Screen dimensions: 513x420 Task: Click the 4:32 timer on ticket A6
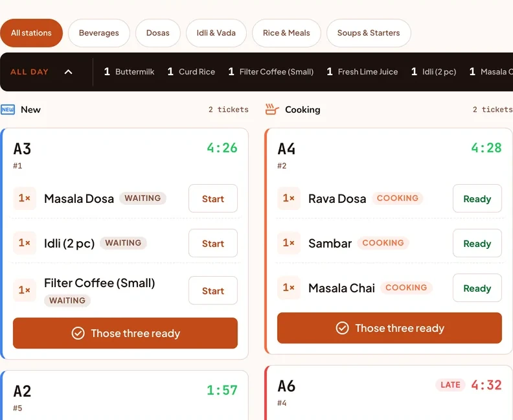(x=486, y=385)
